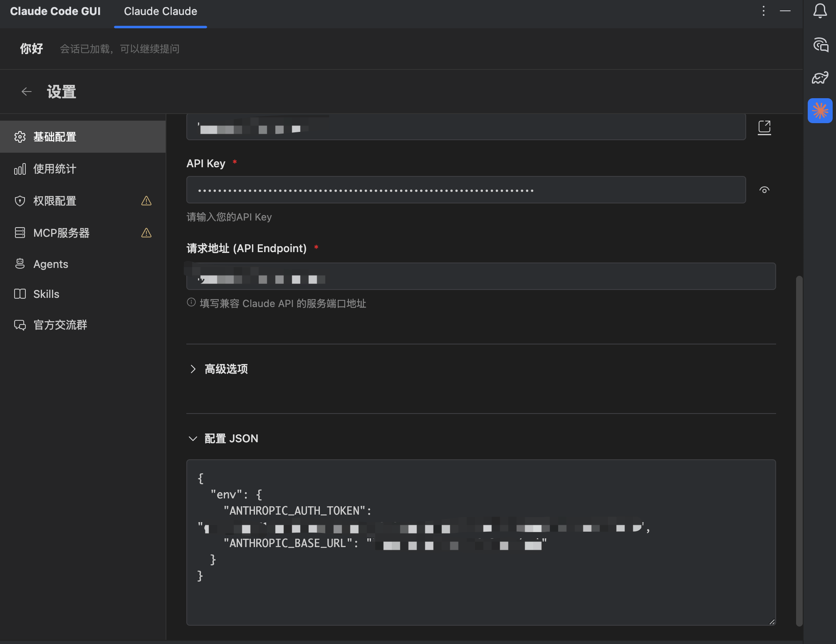This screenshot has width=836, height=644.
Task: Click the API Key input field
Action: coord(466,190)
